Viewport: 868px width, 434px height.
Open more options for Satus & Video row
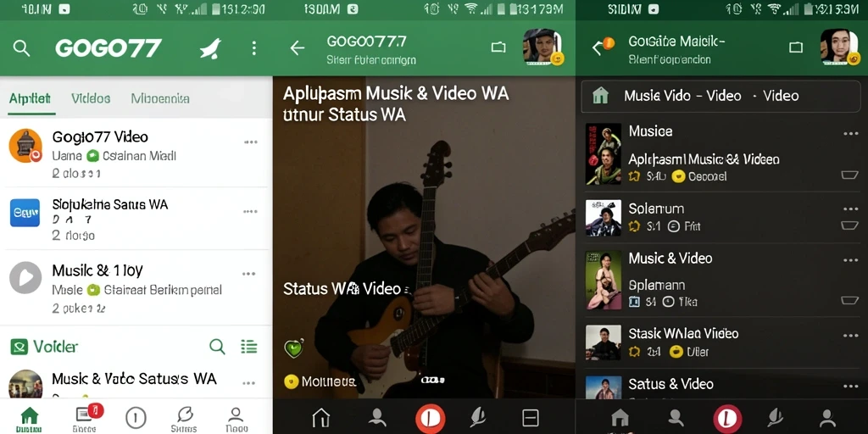pos(850,387)
